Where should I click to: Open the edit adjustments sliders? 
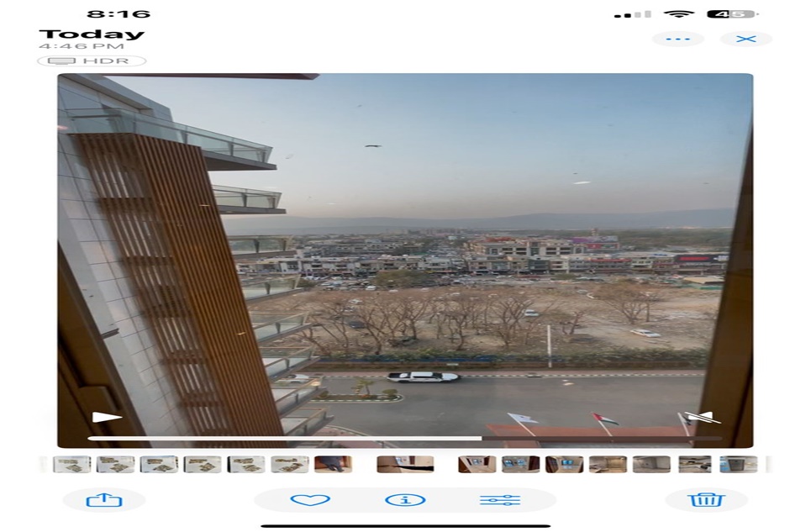[500, 500]
